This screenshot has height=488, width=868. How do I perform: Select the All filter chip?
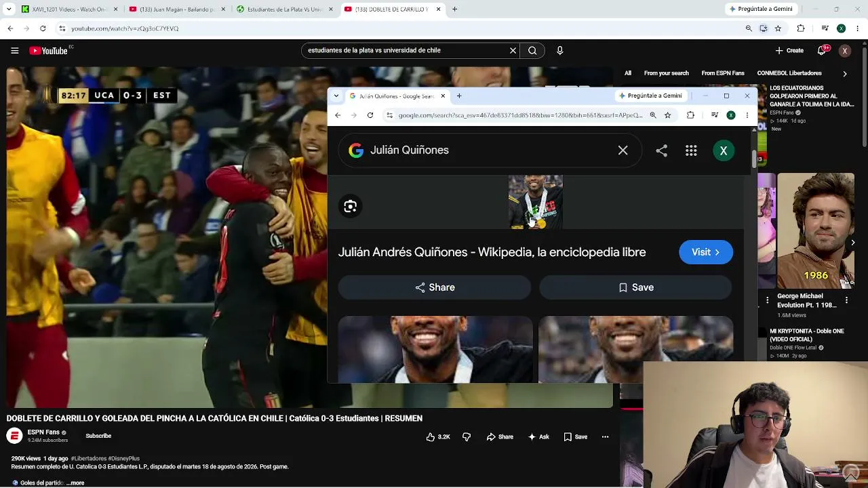[x=628, y=73]
